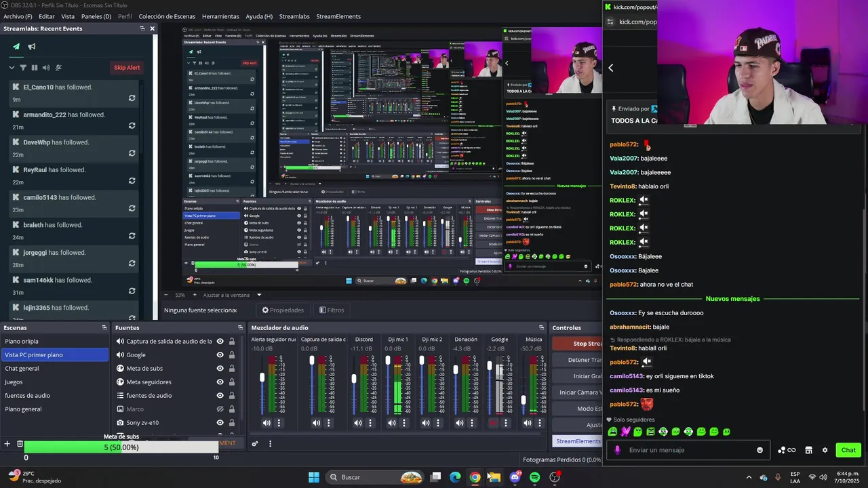The height and width of the screenshot is (488, 868).
Task: Mute the Donación audio channel
Action: click(460, 423)
